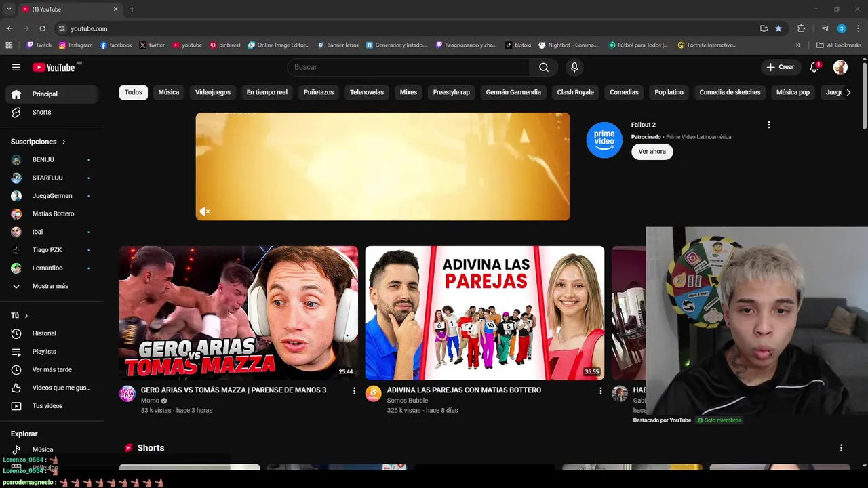Click the search magnifier button
The height and width of the screenshot is (488, 868).
[544, 67]
